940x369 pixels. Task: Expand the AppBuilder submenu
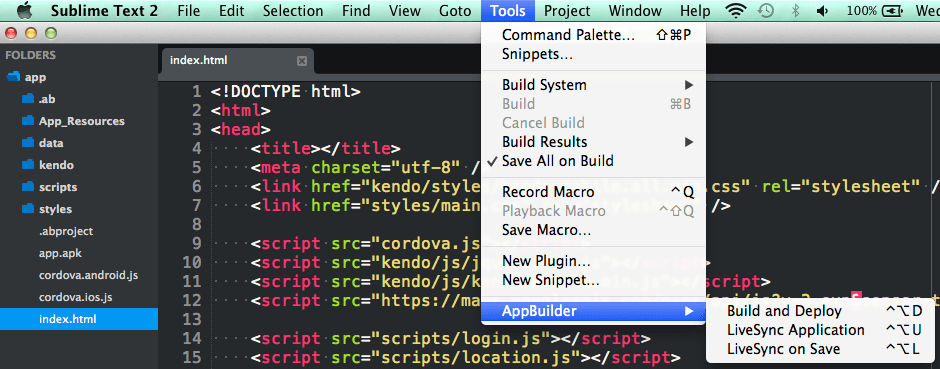pyautogui.click(x=593, y=311)
